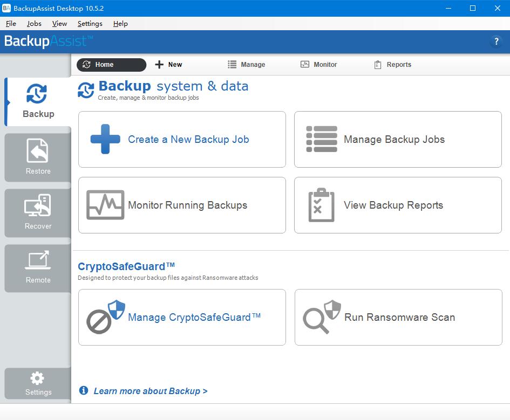Click Manage CryptoSafeGuard™ text
510x420 pixels.
[194, 317]
